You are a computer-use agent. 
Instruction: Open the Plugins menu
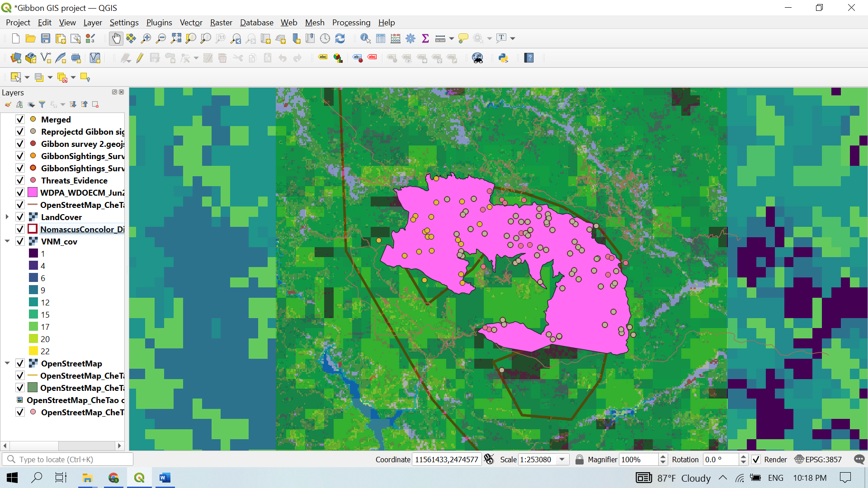[159, 23]
